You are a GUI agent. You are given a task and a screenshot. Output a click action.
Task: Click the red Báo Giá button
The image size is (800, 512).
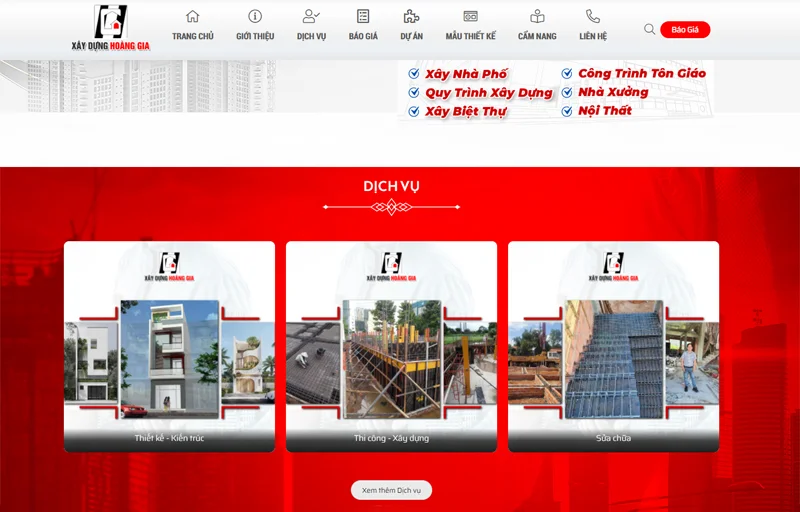685,30
